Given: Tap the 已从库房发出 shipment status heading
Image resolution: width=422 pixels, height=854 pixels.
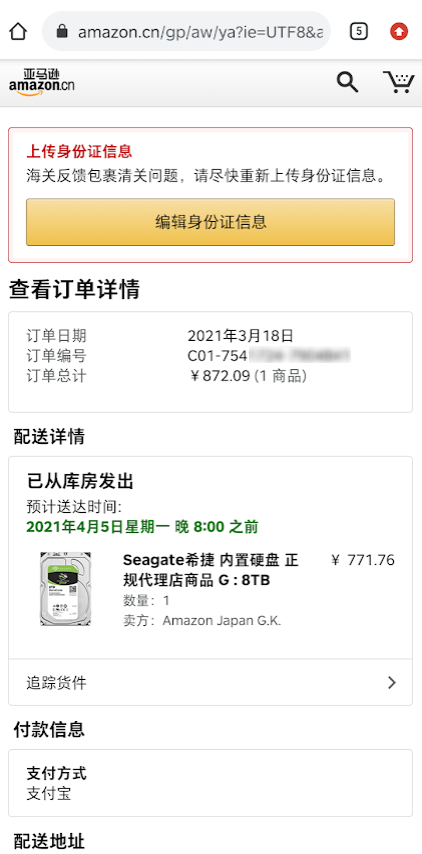Looking at the screenshot, I should (80, 481).
